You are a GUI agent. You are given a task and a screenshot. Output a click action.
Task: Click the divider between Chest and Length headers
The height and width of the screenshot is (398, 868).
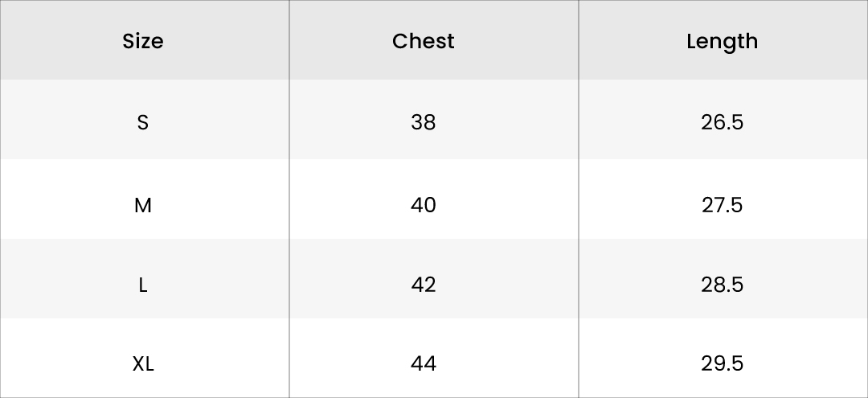click(x=579, y=41)
